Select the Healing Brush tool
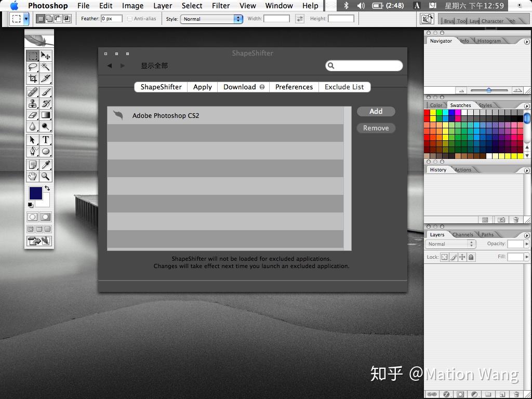 click(x=33, y=92)
